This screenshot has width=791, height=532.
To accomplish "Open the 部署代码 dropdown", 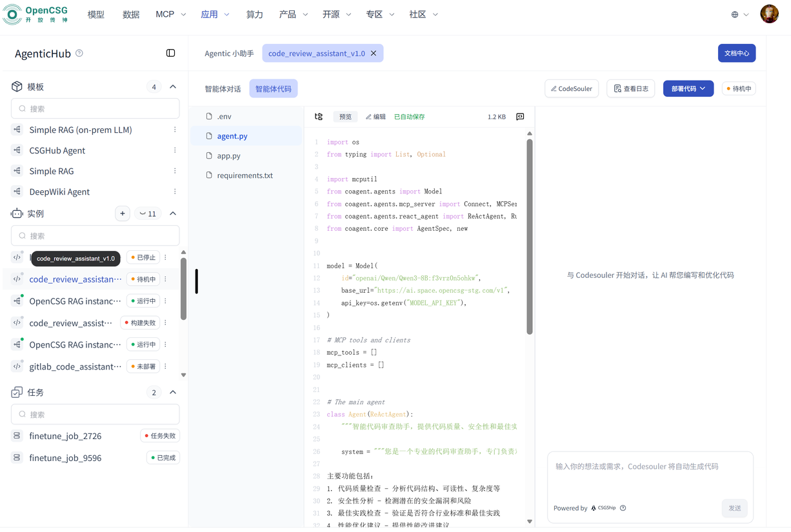I will click(x=688, y=88).
